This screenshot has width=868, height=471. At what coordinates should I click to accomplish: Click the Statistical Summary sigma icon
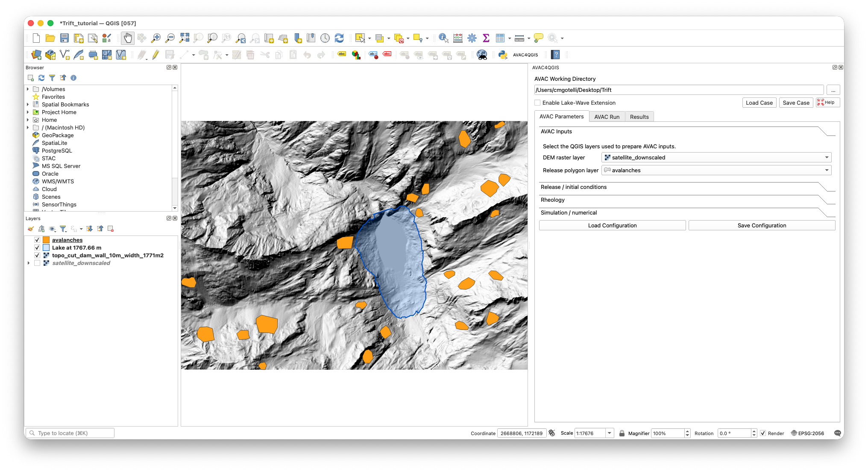tap(486, 38)
